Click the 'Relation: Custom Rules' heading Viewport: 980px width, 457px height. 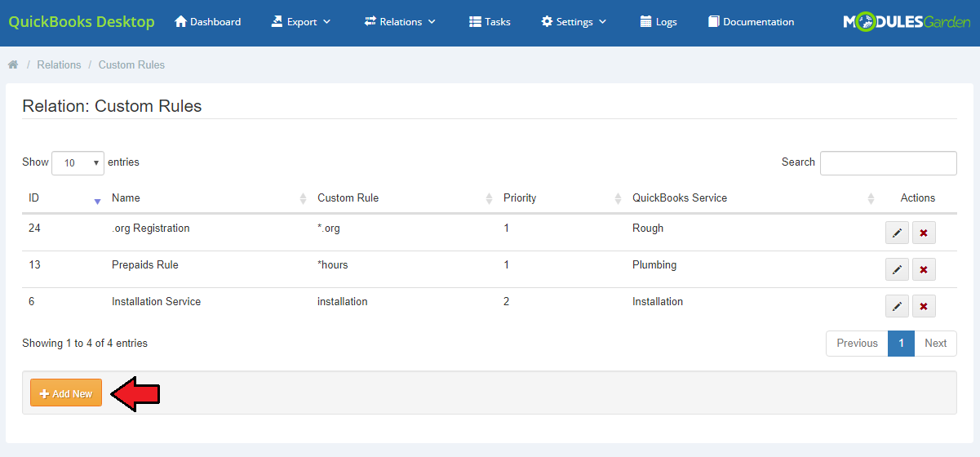click(x=112, y=106)
